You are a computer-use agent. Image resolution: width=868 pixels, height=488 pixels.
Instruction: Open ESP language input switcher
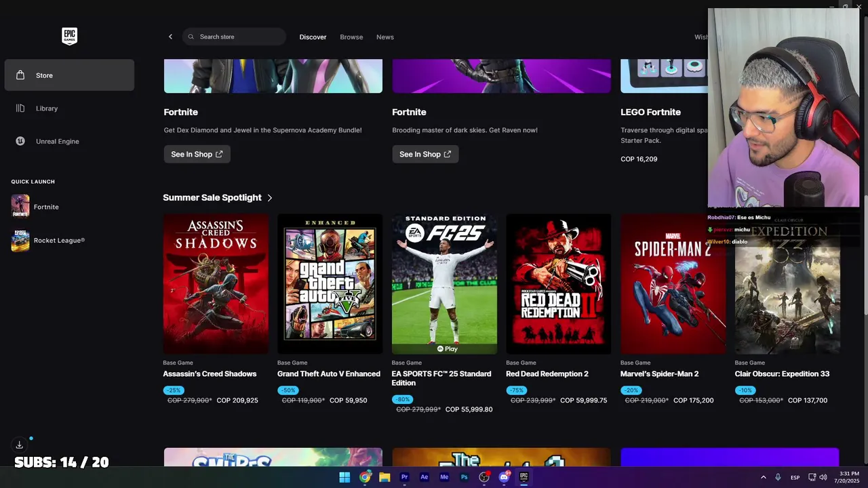coord(795,478)
